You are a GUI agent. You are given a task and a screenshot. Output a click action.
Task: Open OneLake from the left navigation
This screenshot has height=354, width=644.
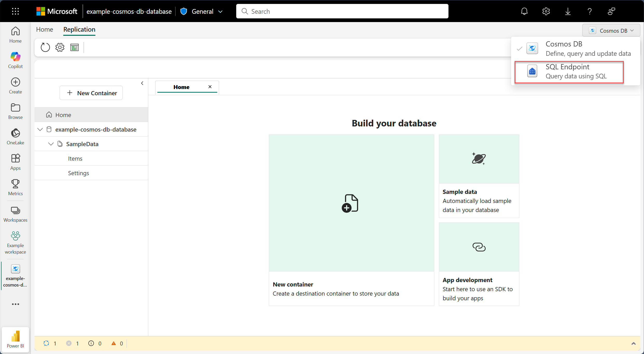tap(15, 136)
